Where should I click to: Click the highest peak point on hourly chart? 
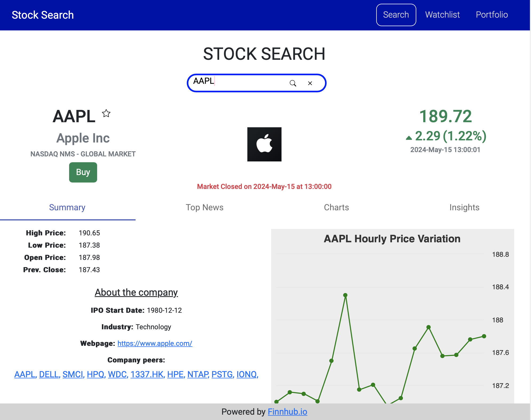(x=345, y=295)
